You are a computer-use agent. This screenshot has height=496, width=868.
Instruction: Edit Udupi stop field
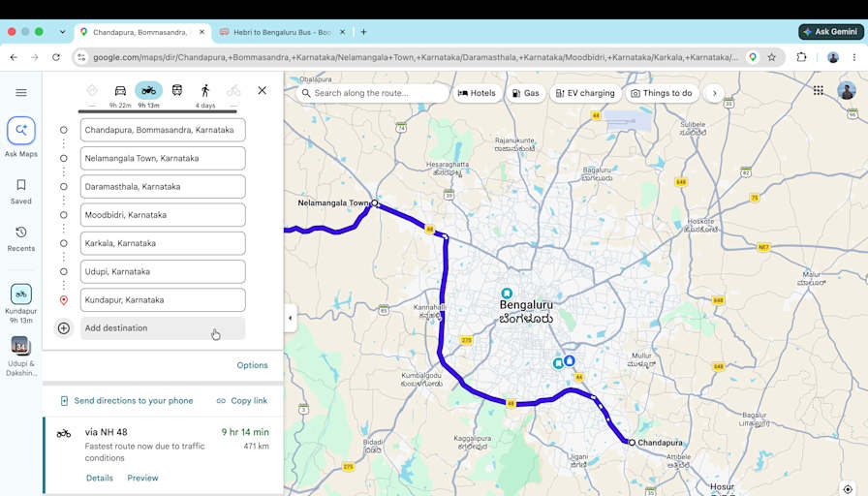pyautogui.click(x=163, y=272)
